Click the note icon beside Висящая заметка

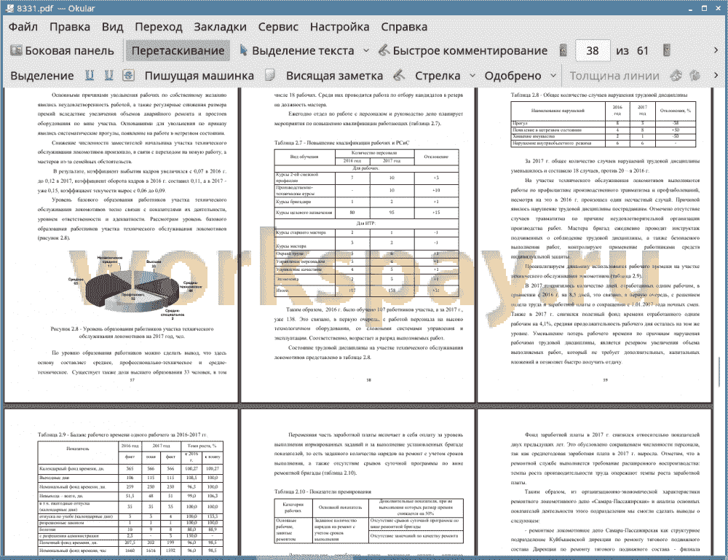[x=270, y=75]
